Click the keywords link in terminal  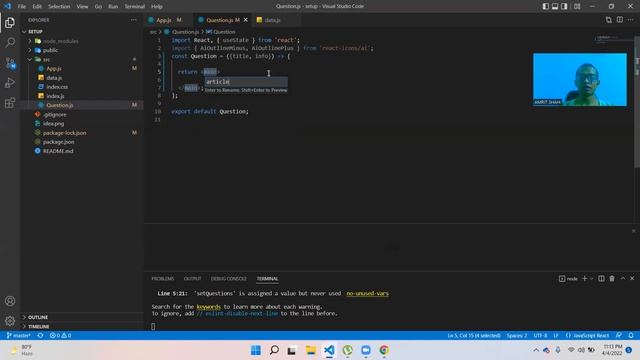point(208,307)
